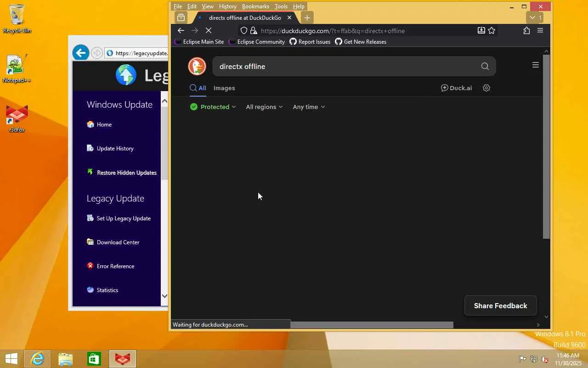View site security padlock info
588x368 pixels.
tap(253, 31)
